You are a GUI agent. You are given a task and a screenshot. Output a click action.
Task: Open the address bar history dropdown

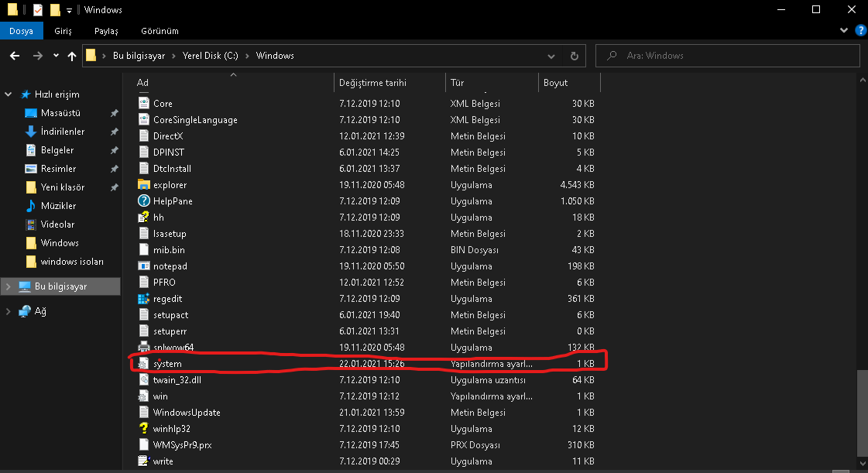click(551, 56)
